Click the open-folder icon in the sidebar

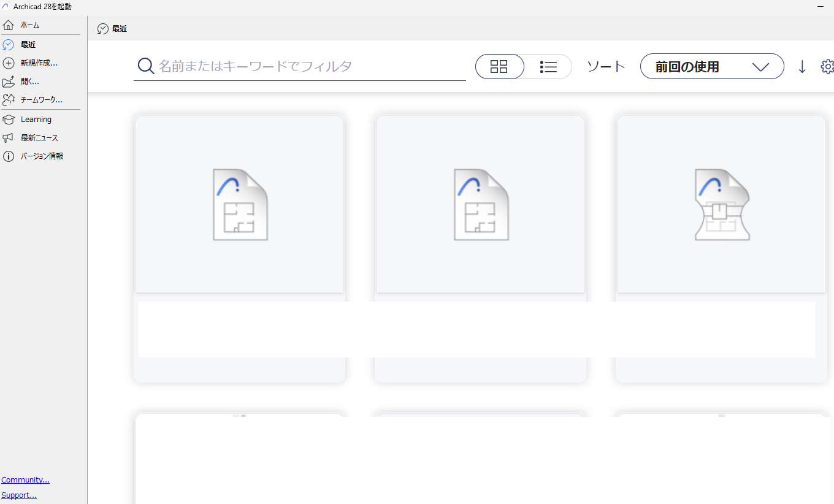click(x=9, y=81)
